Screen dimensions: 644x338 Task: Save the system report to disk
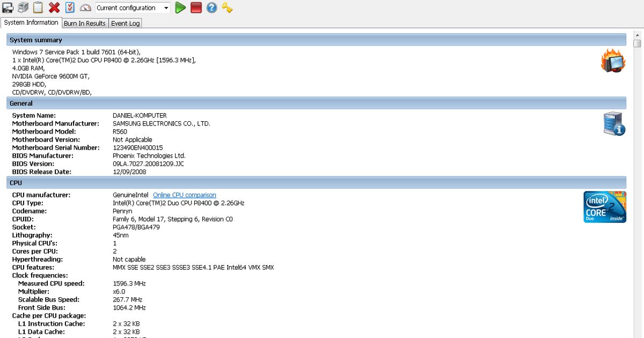8,8
